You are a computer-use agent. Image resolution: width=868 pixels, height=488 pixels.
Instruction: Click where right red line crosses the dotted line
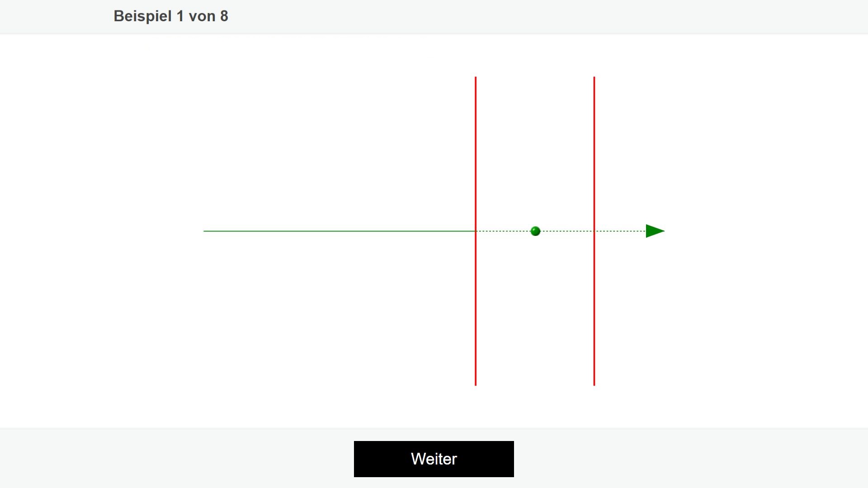(x=594, y=231)
